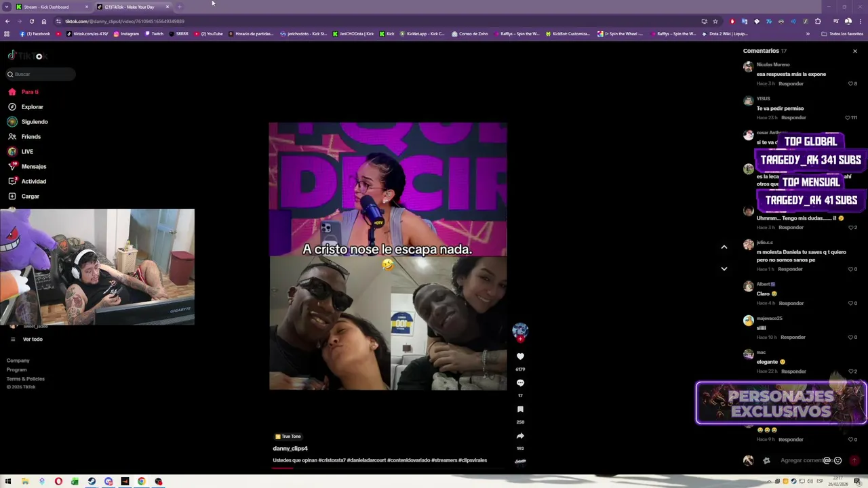The height and width of the screenshot is (488, 868).
Task: Reply to julio.c.c's comment
Action: pos(791,269)
